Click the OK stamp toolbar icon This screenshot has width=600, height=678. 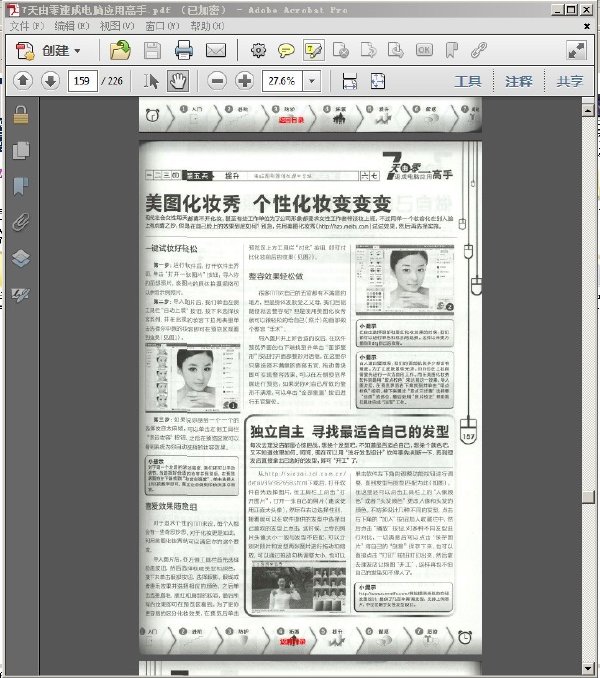click(x=424, y=50)
